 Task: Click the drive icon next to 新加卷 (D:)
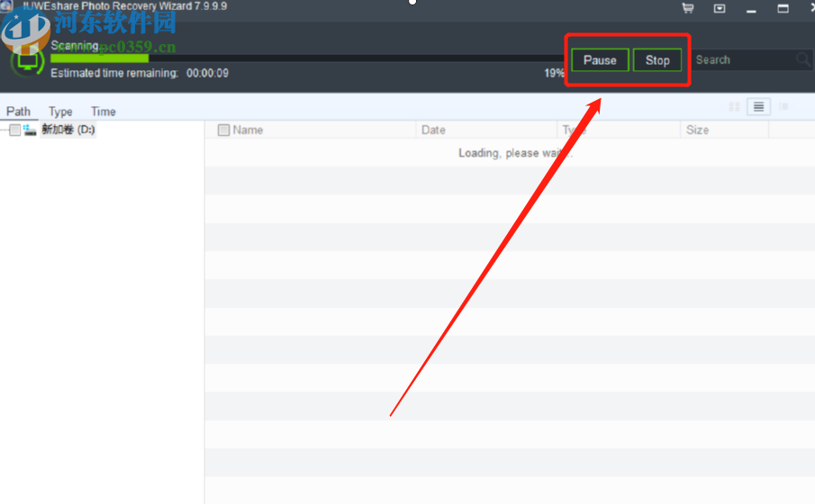click(x=30, y=130)
